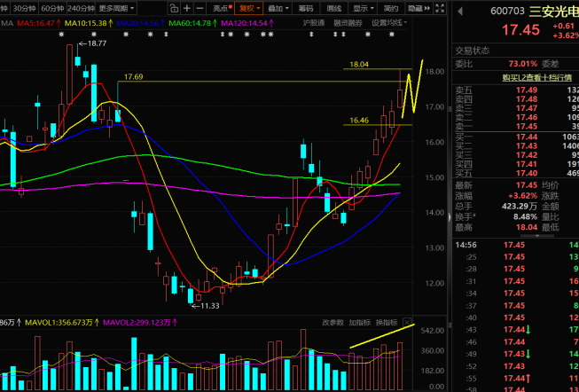The height and width of the screenshot is (392, 579).
Task: Click the panel splitter handle beside 总手
Action: point(450,217)
